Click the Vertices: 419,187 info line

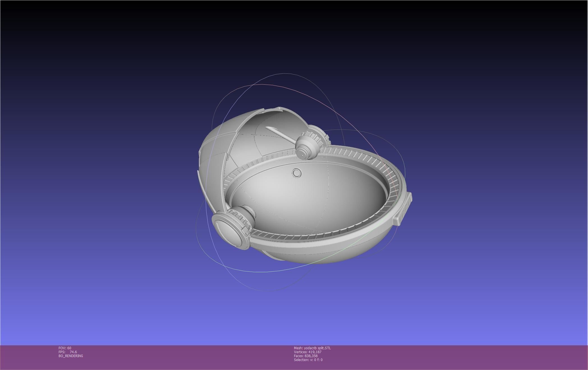307,352
